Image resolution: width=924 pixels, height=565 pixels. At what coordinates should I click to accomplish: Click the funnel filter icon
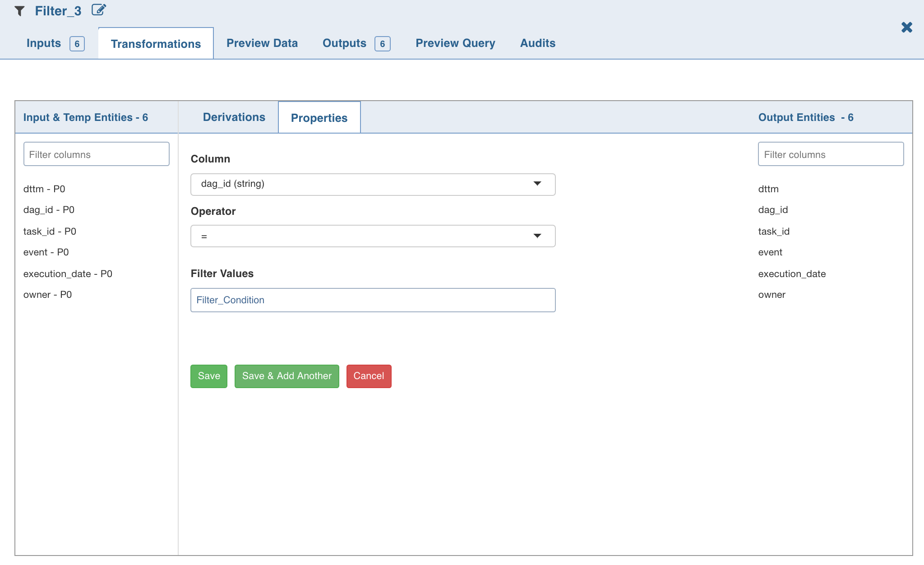click(19, 11)
